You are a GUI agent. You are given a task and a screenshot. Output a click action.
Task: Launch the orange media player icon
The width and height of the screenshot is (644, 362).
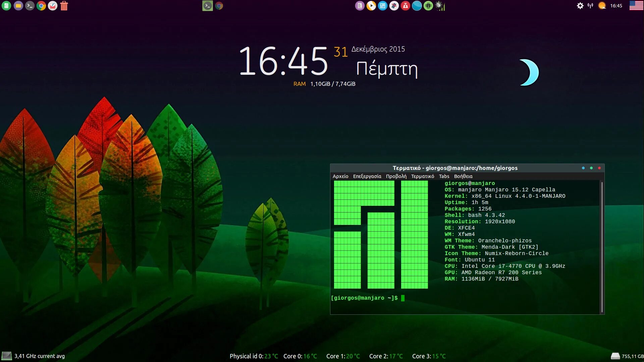coord(371,6)
